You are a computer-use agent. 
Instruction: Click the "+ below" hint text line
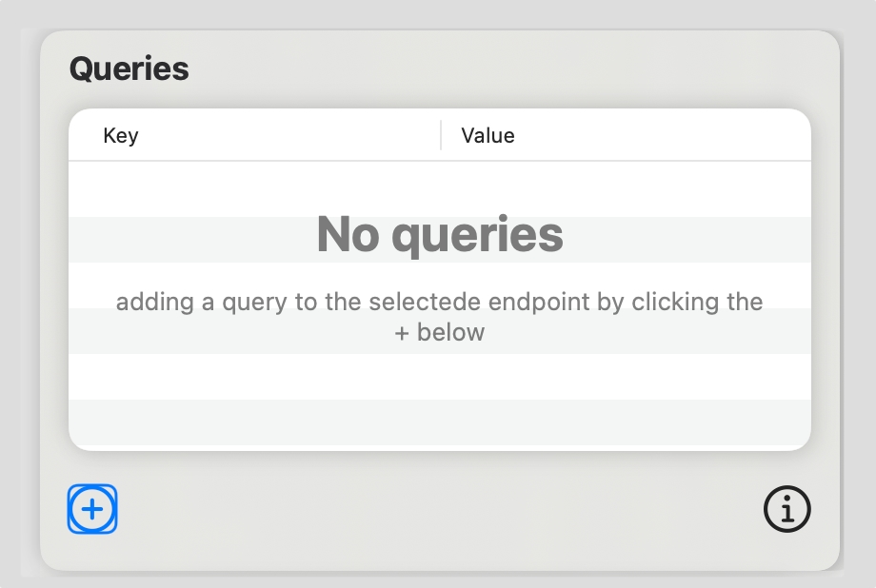pyautogui.click(x=440, y=333)
